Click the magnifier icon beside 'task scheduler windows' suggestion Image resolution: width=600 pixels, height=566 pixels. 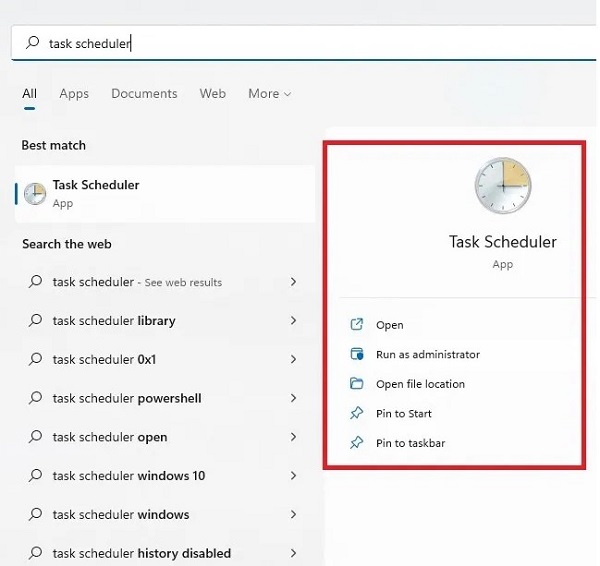(x=35, y=514)
